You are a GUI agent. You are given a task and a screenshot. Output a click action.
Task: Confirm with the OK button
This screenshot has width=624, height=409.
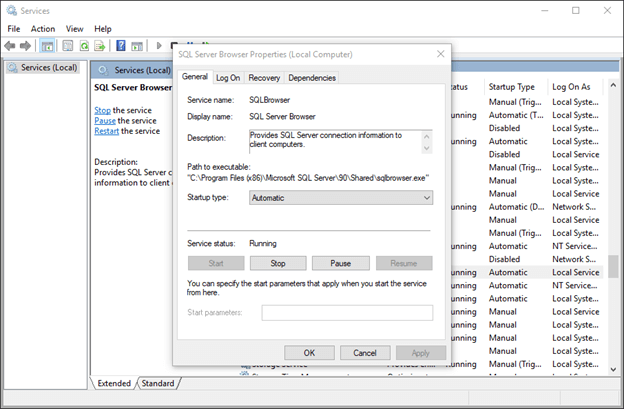point(309,353)
